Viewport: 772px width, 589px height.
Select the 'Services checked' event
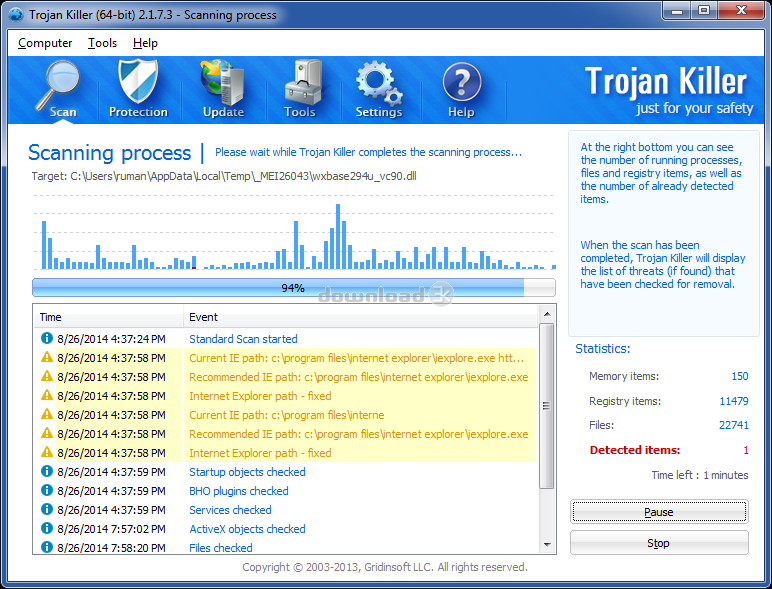[x=230, y=510]
